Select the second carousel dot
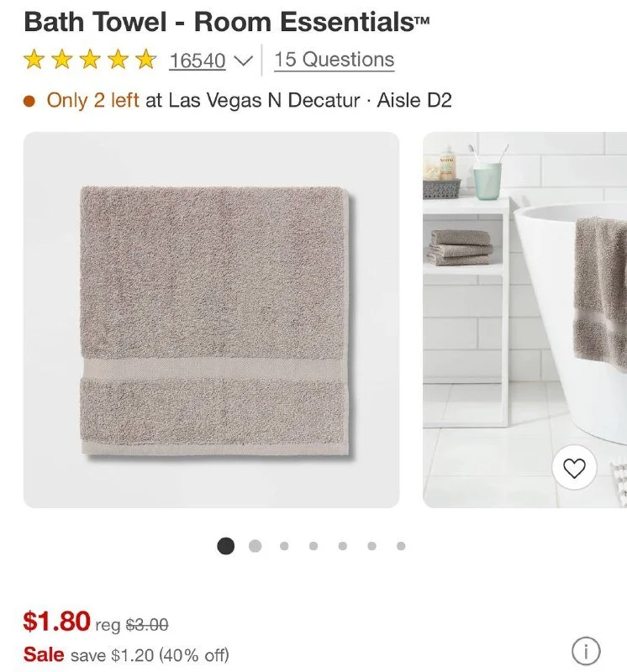The height and width of the screenshot is (672, 627). pos(256,545)
